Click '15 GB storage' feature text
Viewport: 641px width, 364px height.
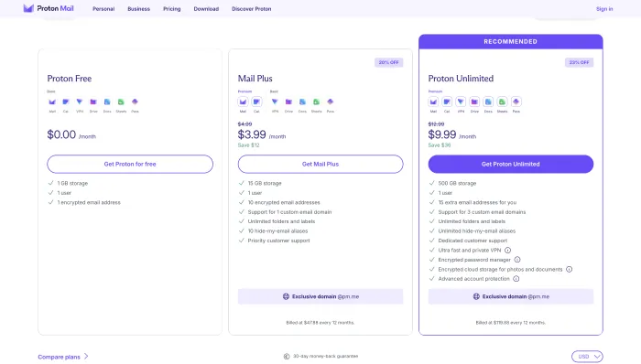[265, 183]
